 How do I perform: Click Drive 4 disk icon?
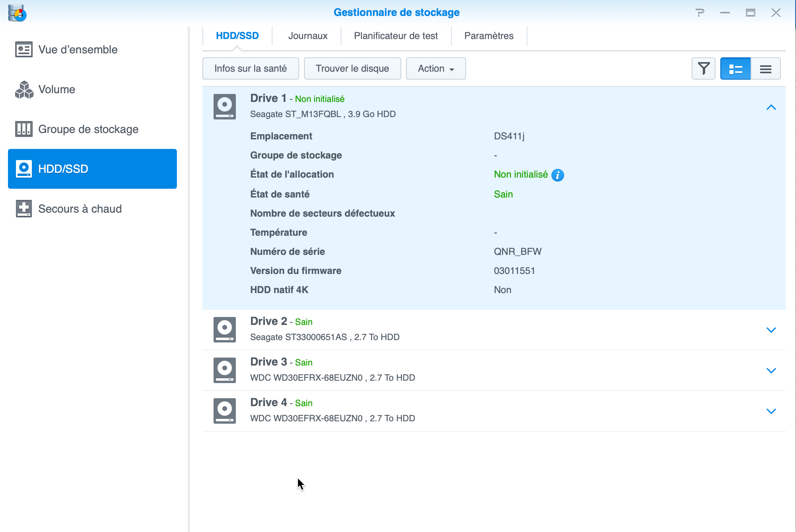point(225,411)
